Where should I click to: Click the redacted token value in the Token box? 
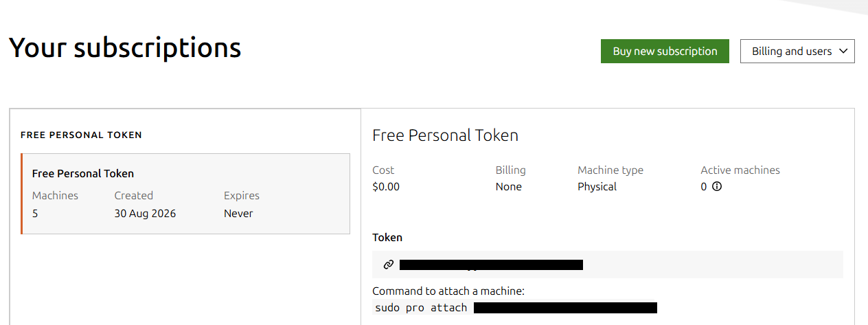(491, 265)
